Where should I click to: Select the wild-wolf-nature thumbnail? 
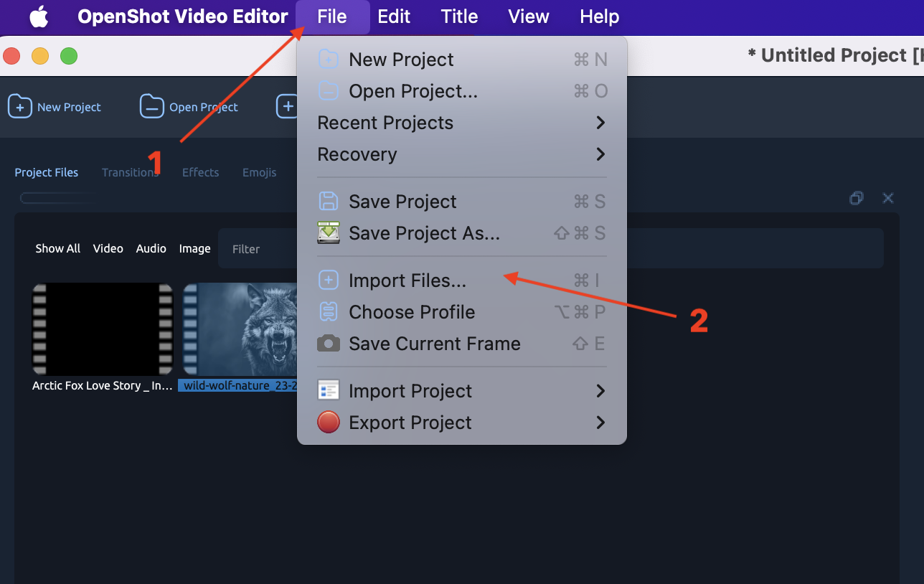tap(240, 329)
